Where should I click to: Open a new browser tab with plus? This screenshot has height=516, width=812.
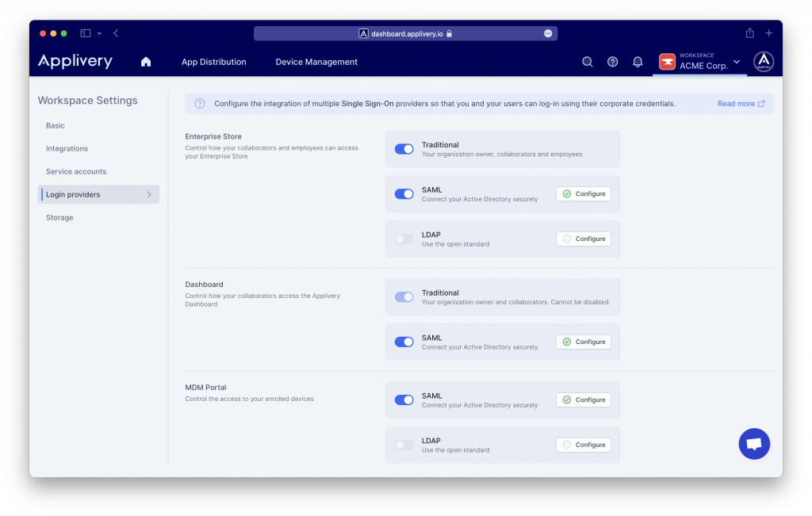pos(769,33)
